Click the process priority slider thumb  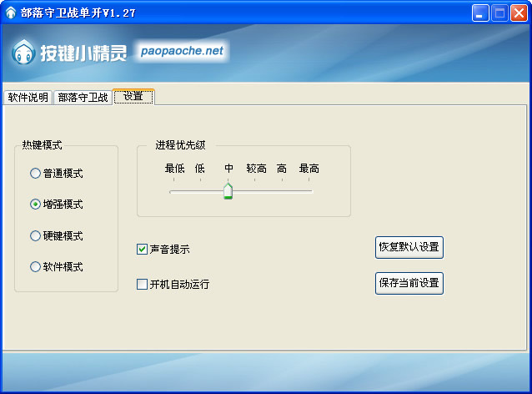pyautogui.click(x=228, y=191)
